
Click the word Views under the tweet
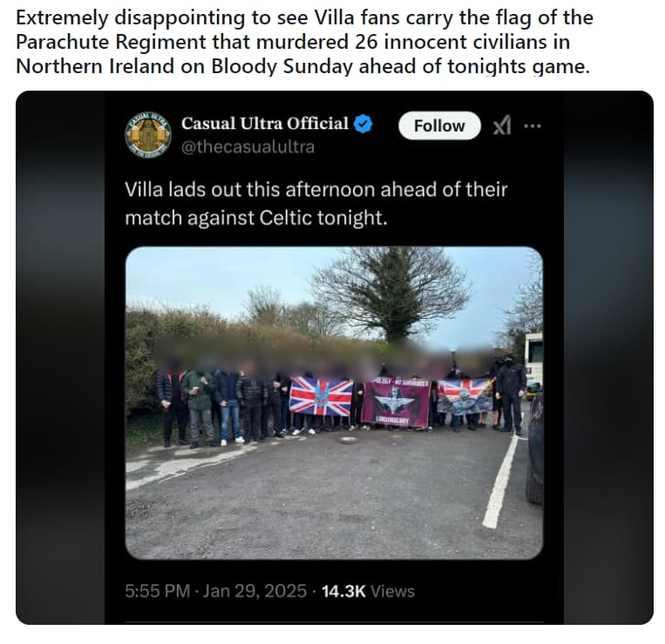pyautogui.click(x=393, y=591)
